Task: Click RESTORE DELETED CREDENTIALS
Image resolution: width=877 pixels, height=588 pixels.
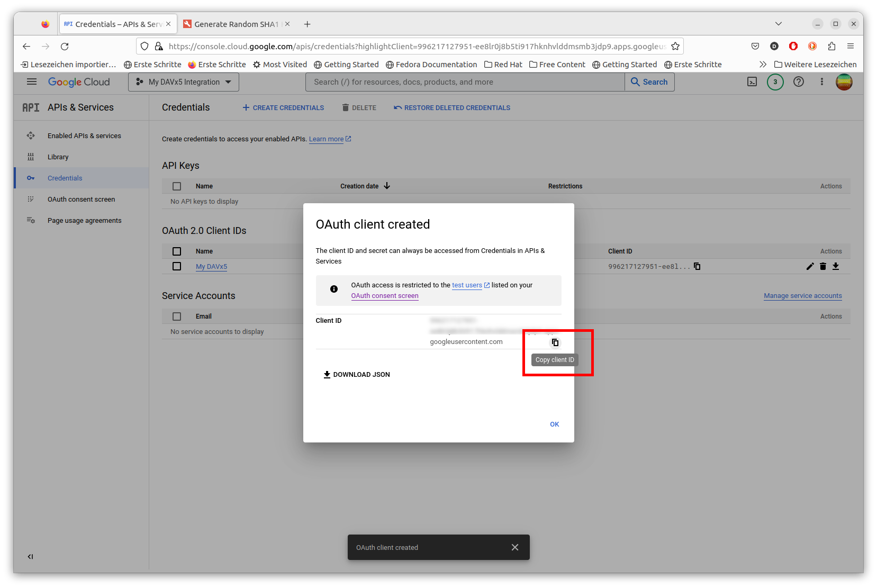Action: tap(452, 107)
